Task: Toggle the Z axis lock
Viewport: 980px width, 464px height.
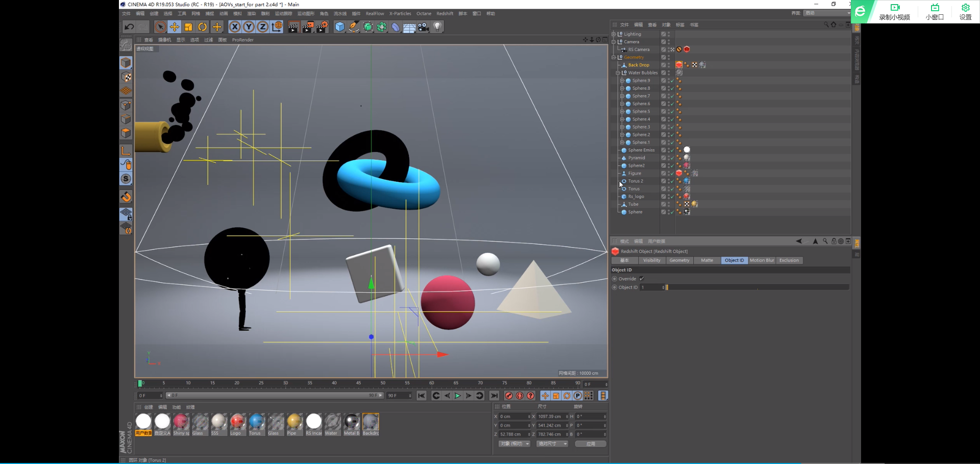Action: (262, 27)
